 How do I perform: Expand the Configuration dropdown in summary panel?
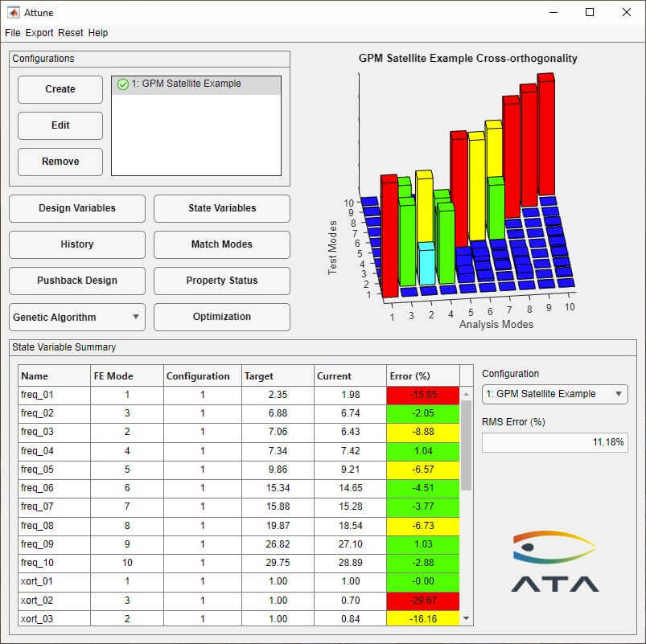tap(554, 394)
